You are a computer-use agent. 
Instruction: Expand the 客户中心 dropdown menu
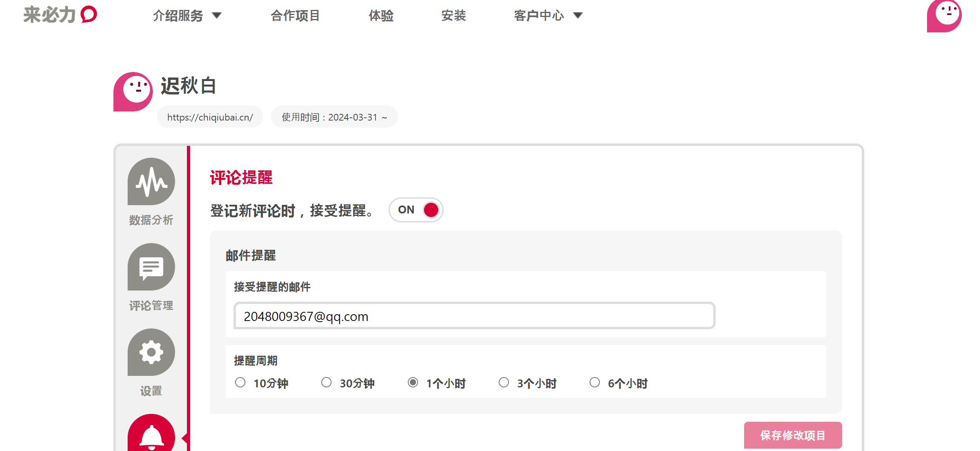click(x=548, y=16)
